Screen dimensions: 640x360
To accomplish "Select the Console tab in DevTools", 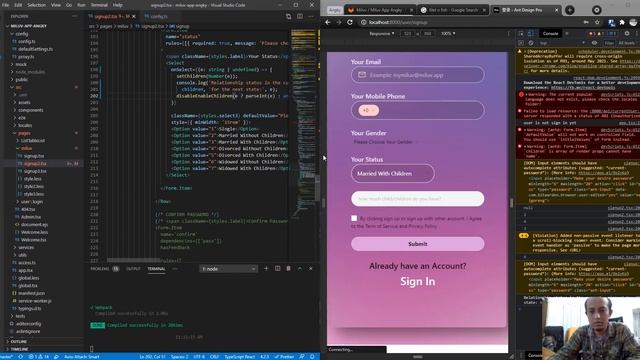I will [x=550, y=33].
